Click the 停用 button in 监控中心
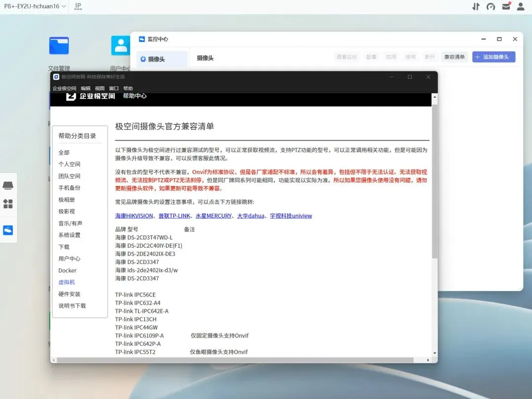 coord(410,57)
